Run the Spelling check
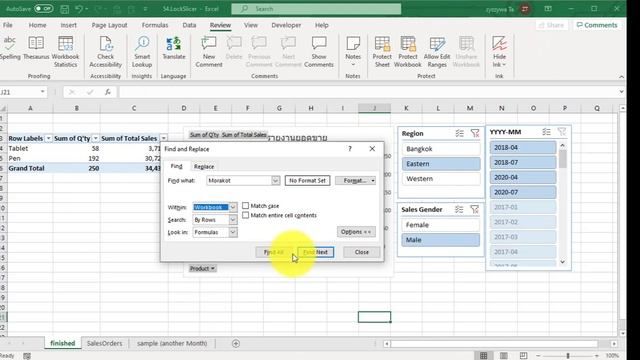This screenshot has width=640, height=360. coord(10,48)
